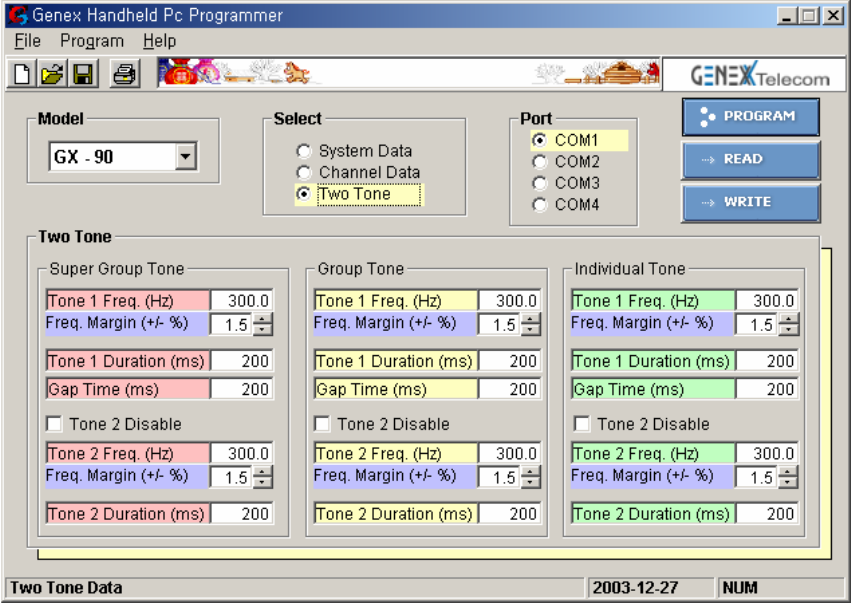
Task: Minimize the Genex Programmer window
Action: click(x=786, y=15)
